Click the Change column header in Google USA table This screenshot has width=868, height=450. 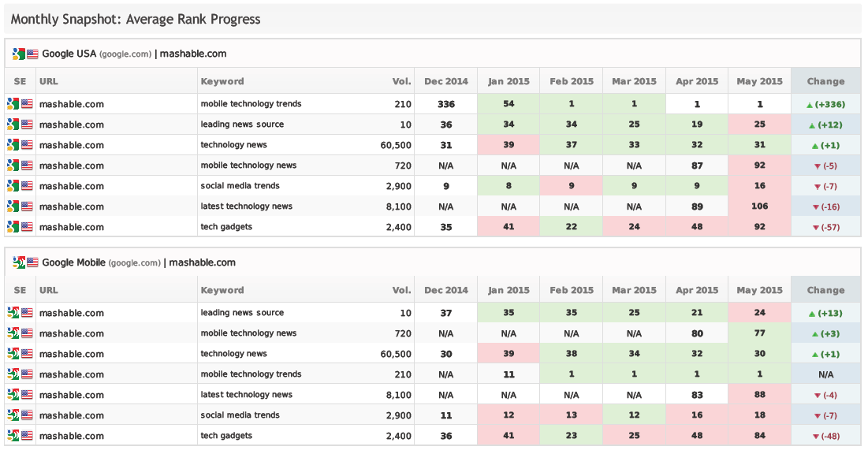pos(825,81)
